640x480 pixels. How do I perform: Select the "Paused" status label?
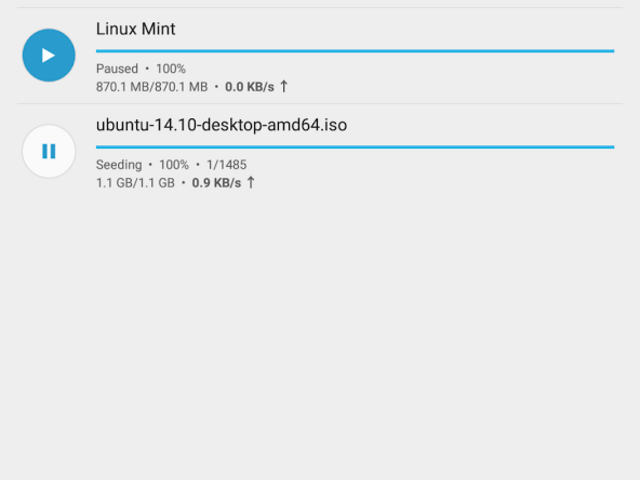point(117,69)
